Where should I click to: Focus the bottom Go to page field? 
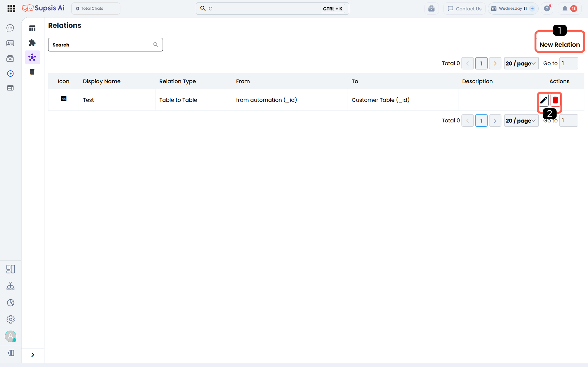(568, 121)
